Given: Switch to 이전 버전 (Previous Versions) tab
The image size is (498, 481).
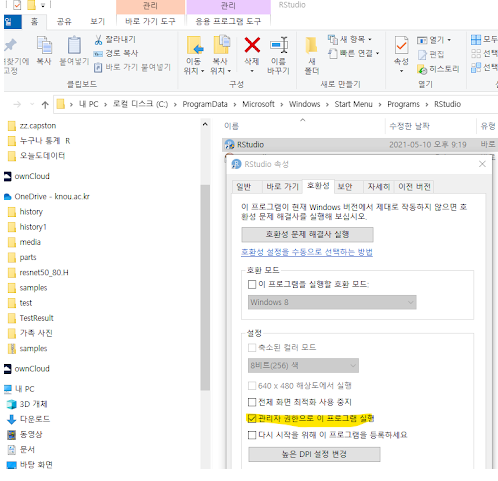Looking at the screenshot, I should point(414,187).
